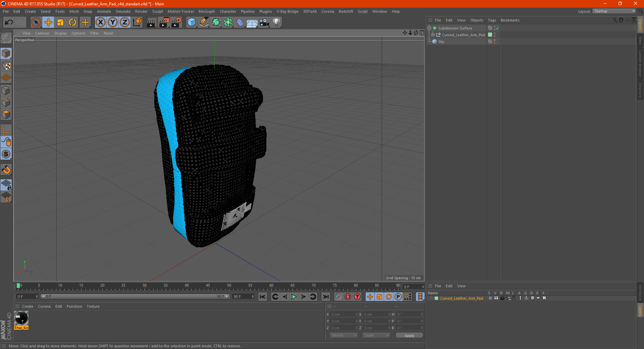This screenshot has width=644, height=349.
Task: Open the Objects manager Tags menu
Action: (492, 20)
